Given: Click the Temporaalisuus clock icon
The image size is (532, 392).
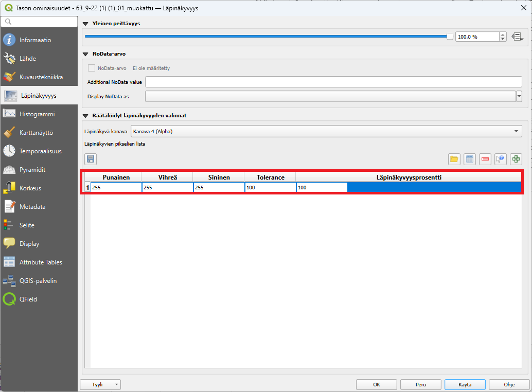Looking at the screenshot, I should point(9,151).
